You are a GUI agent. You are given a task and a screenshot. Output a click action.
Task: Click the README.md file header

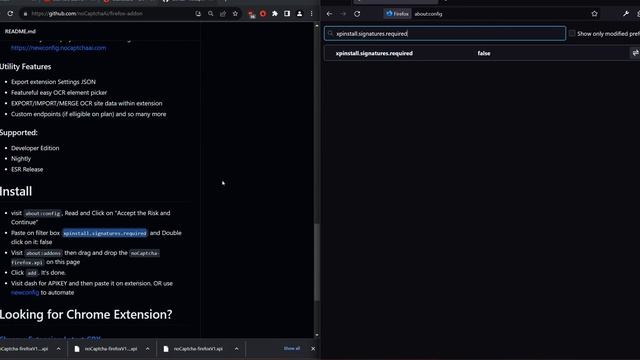(20, 31)
